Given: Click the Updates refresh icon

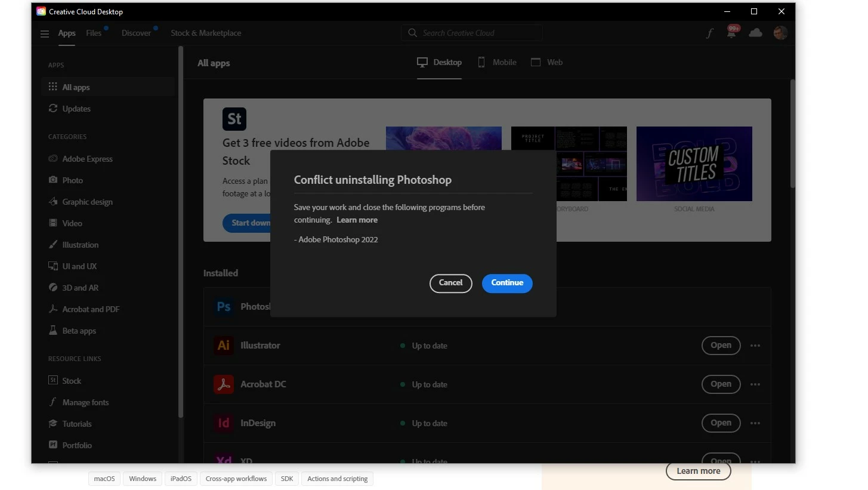Looking at the screenshot, I should pyautogui.click(x=52, y=109).
